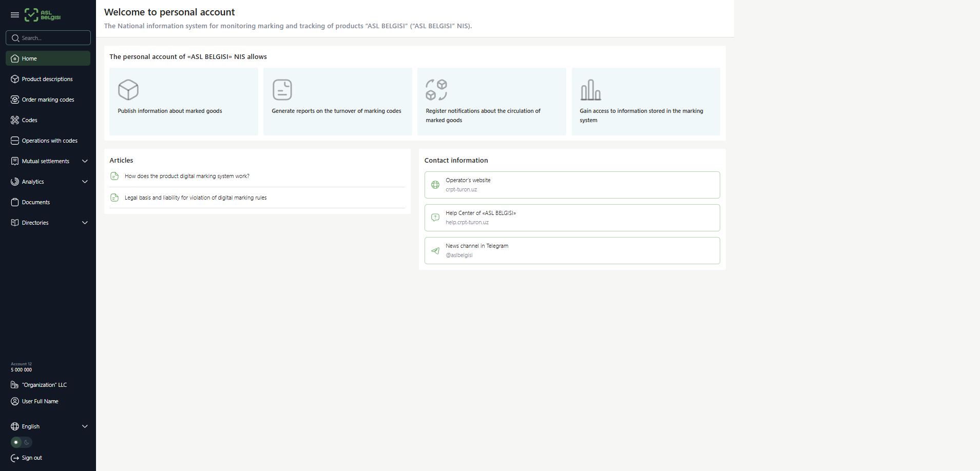Read How does product digital marking work
The width and height of the screenshot is (980, 471).
187,176
